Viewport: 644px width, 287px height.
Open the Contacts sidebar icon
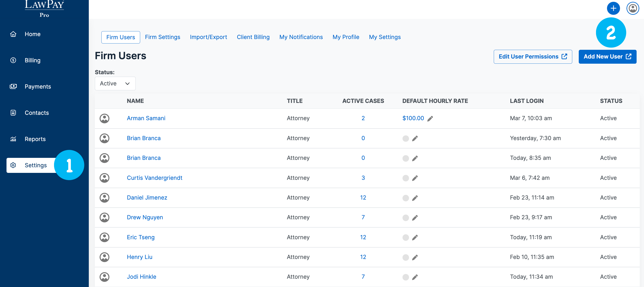[x=13, y=113]
